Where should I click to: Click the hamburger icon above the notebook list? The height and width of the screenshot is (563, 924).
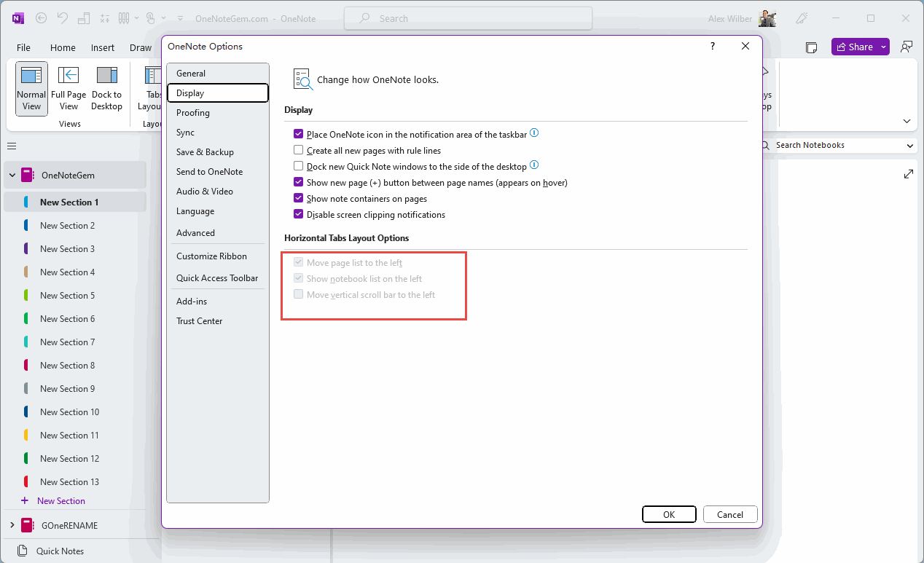(12, 146)
